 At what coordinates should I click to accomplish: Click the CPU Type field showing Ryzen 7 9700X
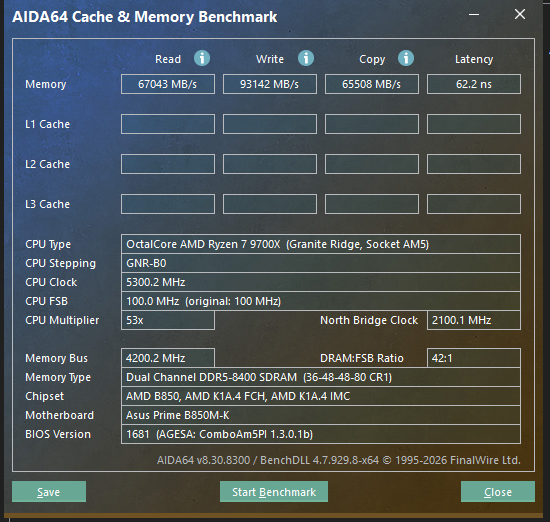click(321, 244)
